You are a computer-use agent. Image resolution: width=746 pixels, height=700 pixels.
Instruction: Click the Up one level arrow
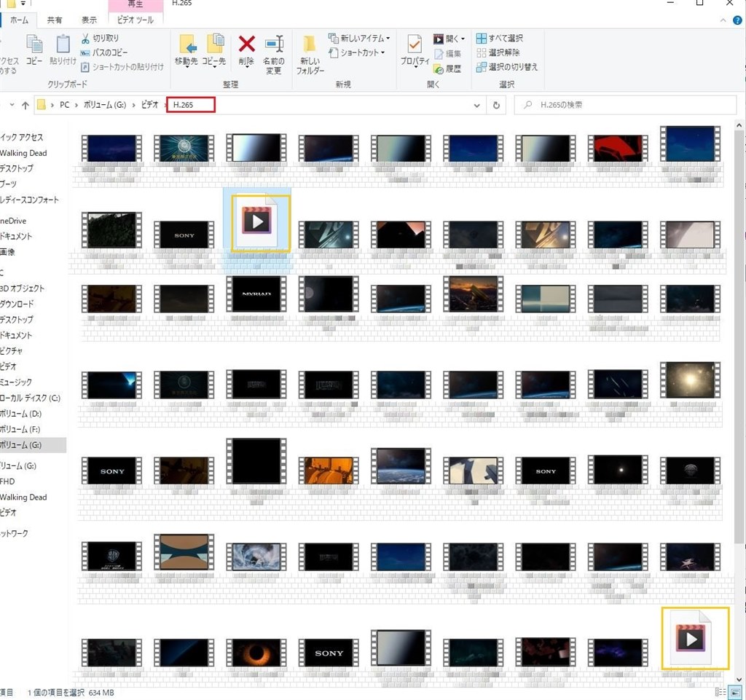pos(25,105)
